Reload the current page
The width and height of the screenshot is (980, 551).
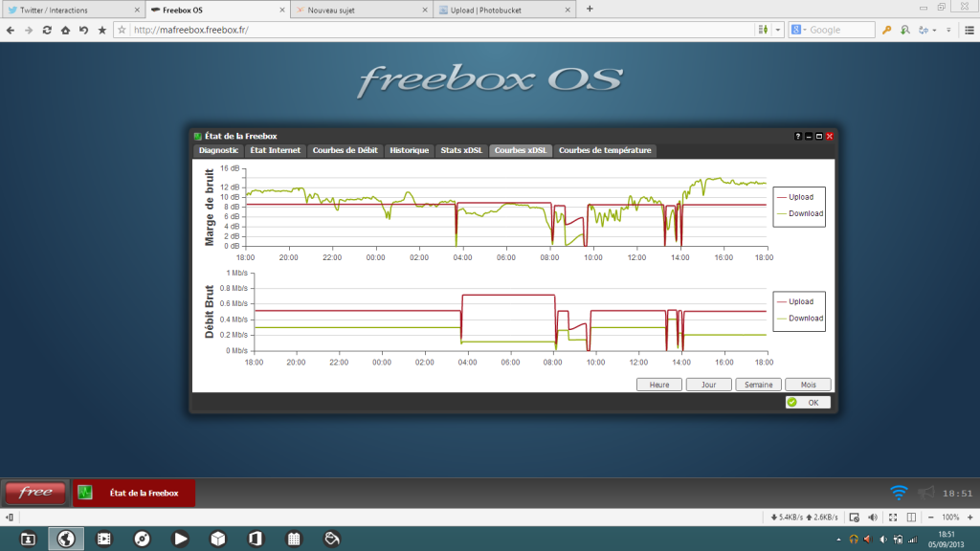[47, 30]
